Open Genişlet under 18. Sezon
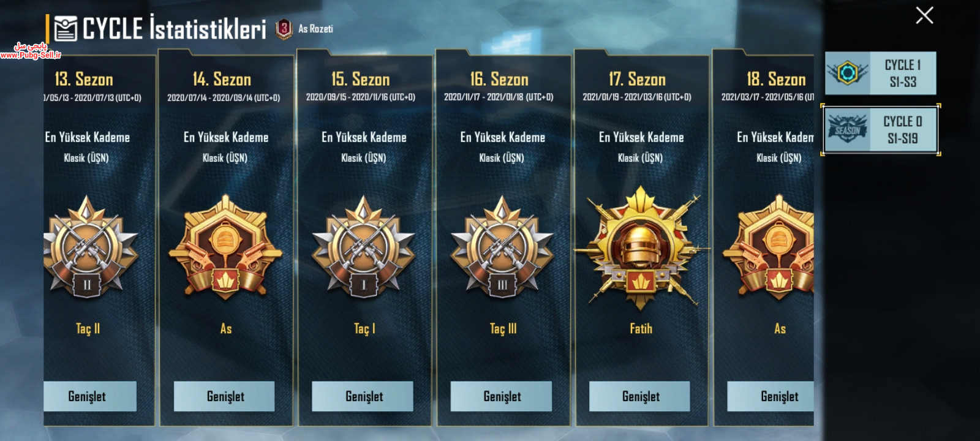The image size is (980, 441). point(771,396)
